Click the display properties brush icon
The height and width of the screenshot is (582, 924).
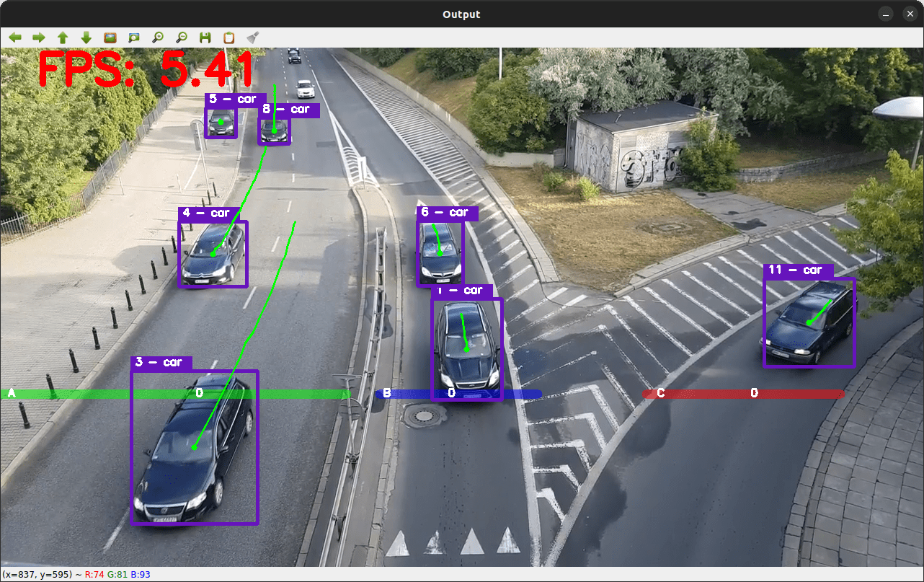[252, 38]
